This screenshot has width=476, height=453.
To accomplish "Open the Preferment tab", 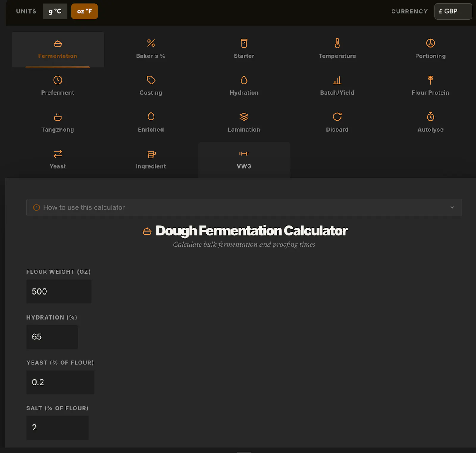I will [58, 86].
